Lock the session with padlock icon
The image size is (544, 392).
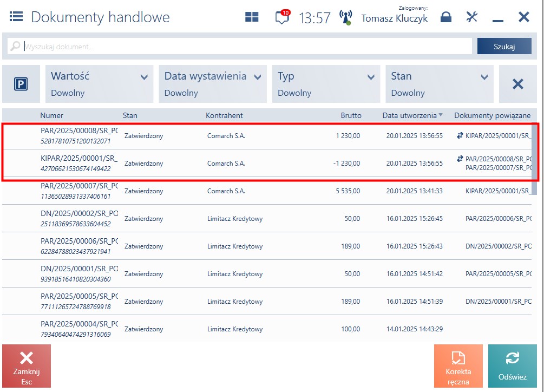[x=446, y=17]
